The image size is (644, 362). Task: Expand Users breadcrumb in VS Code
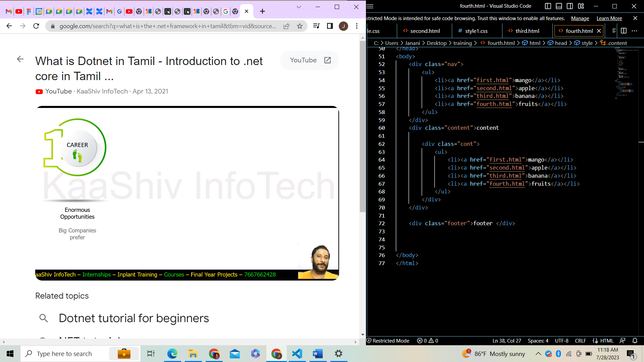coord(391,43)
